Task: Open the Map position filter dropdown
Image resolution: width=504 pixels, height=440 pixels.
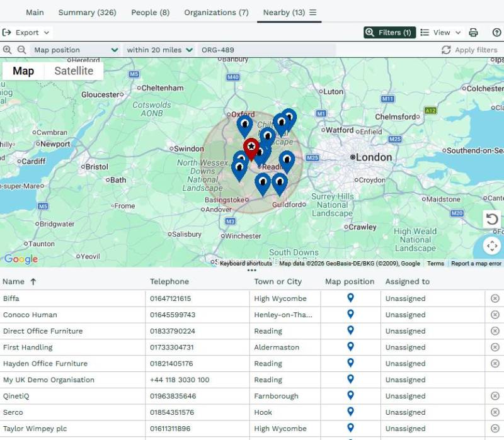Action: click(76, 50)
